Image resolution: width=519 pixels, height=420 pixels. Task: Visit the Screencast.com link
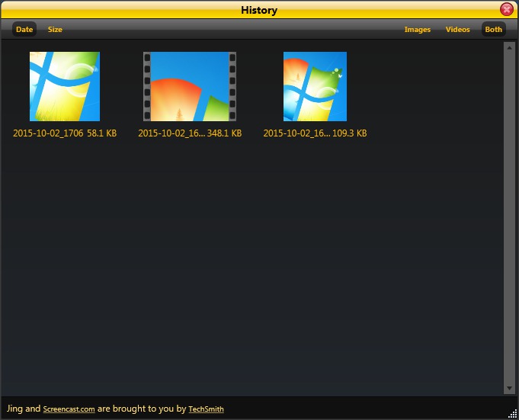coord(69,409)
